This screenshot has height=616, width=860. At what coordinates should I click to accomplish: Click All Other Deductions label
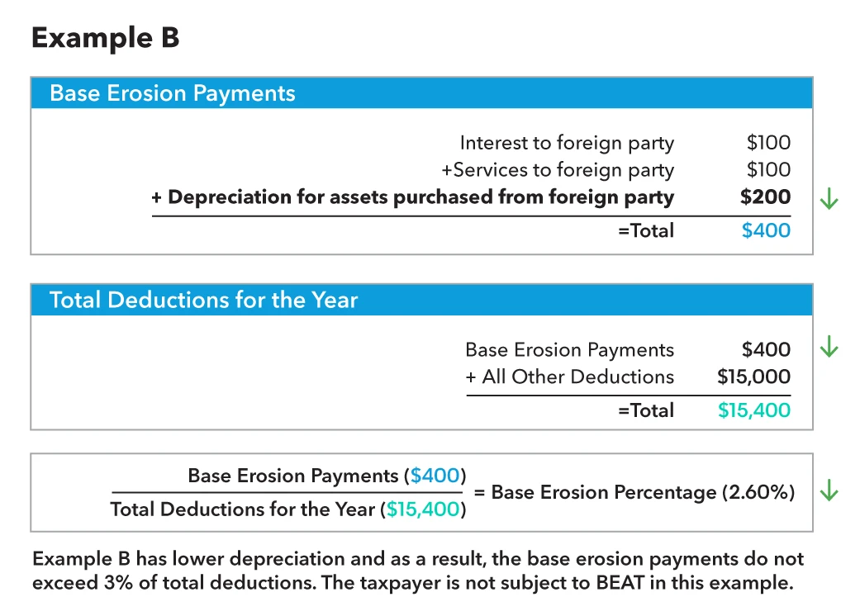click(x=570, y=377)
